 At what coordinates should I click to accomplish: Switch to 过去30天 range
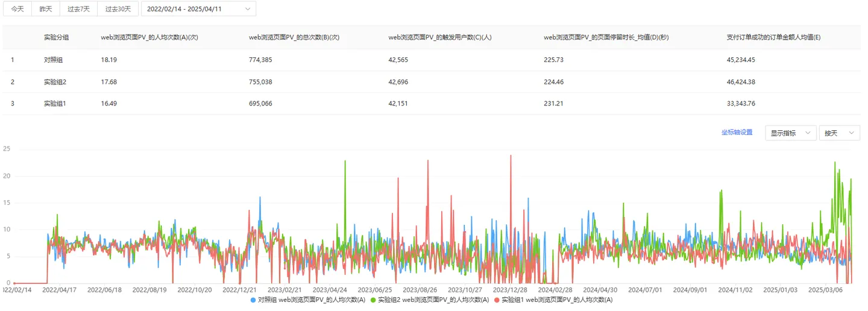[118, 9]
